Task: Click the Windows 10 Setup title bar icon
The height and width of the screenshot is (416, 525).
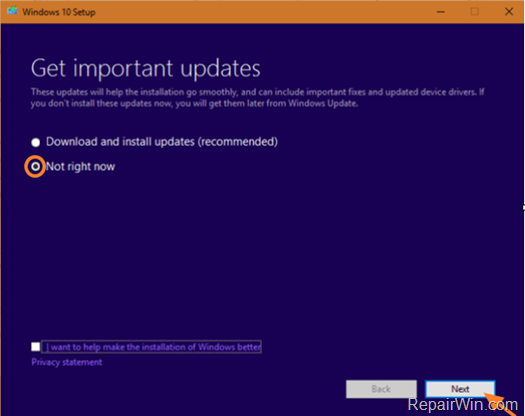Action: [12, 11]
